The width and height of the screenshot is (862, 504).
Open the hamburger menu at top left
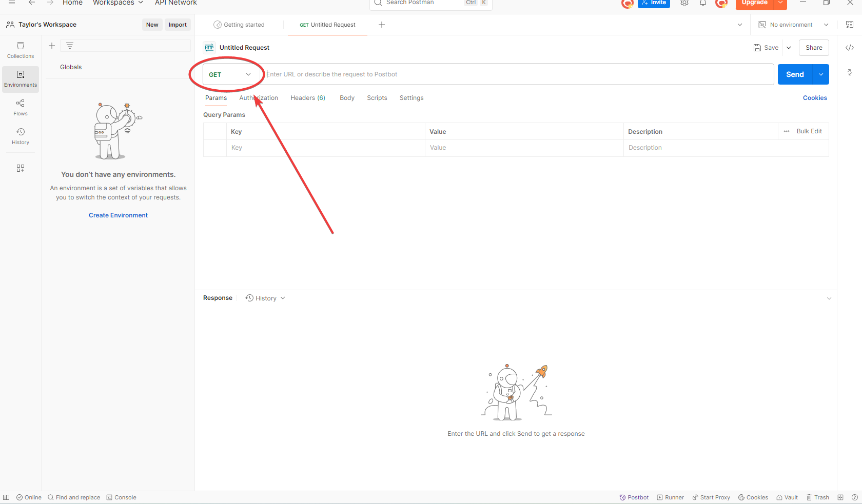(x=12, y=3)
